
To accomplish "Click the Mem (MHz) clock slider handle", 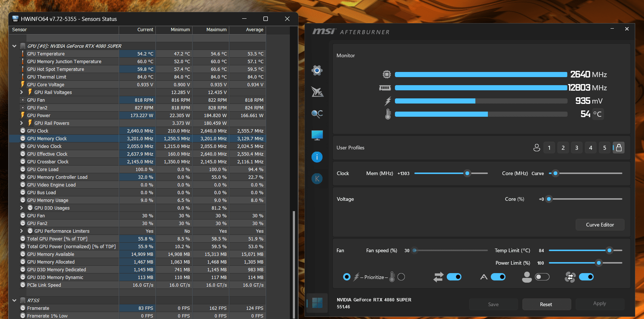I will pyautogui.click(x=467, y=173).
